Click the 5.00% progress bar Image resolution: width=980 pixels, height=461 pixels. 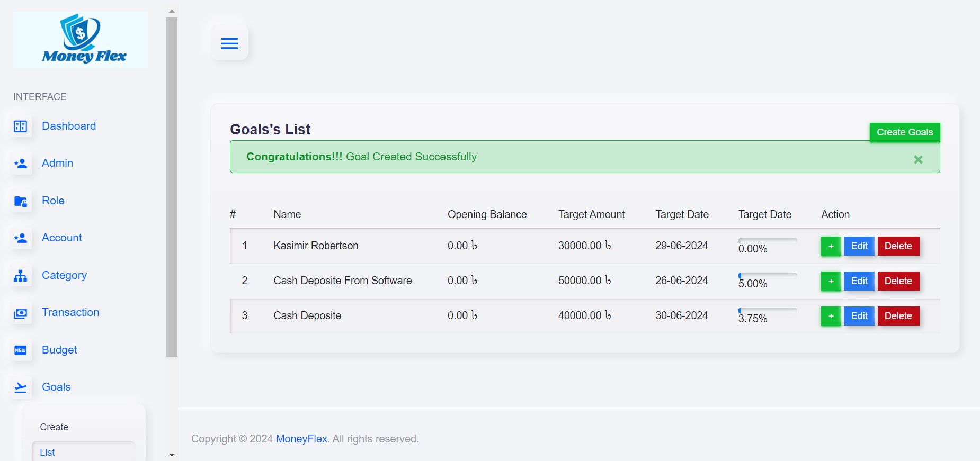pyautogui.click(x=768, y=275)
